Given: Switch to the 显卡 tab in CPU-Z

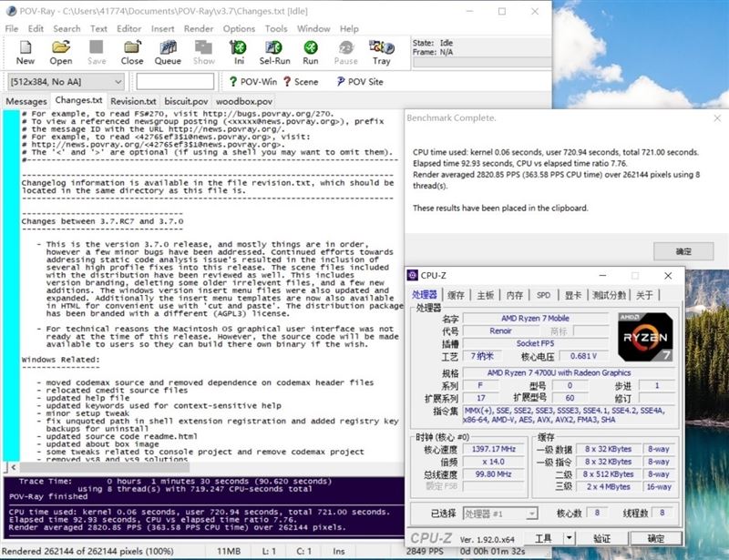Looking at the screenshot, I should point(573,295).
